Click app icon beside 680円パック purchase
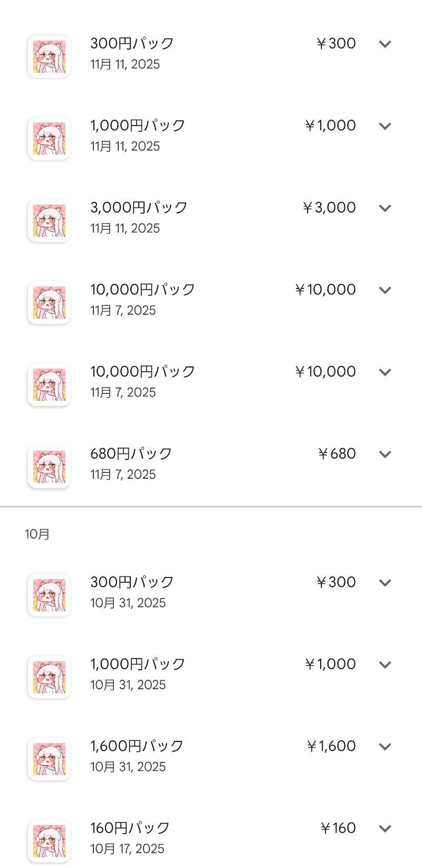Viewport: 422px width, 868px height. [49, 467]
